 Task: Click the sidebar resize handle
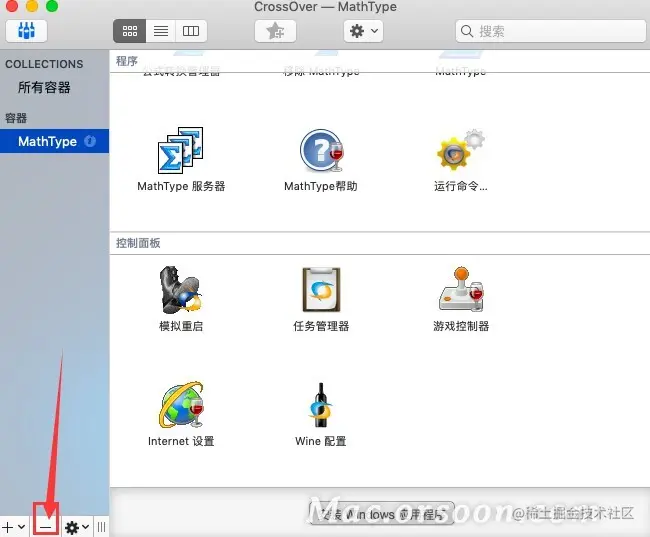102,527
